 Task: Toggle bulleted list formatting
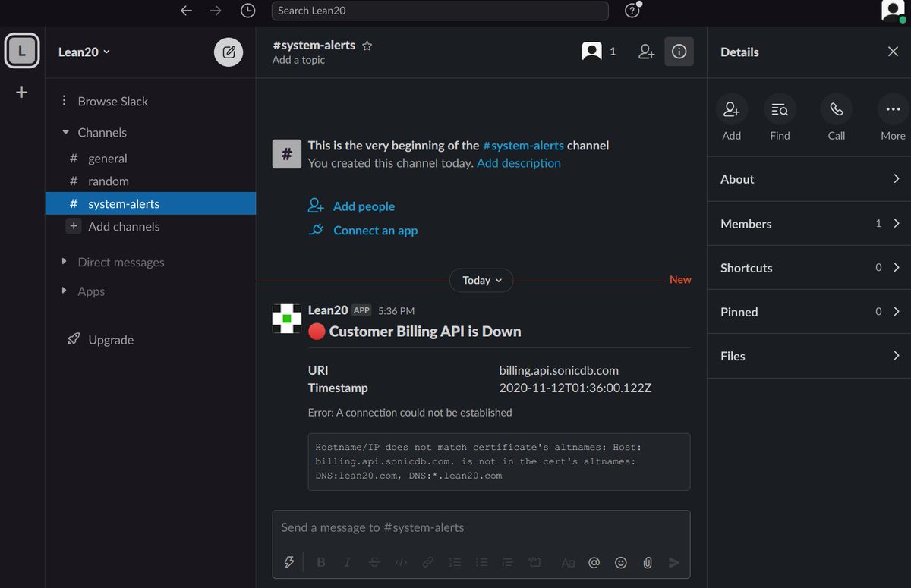tap(481, 562)
